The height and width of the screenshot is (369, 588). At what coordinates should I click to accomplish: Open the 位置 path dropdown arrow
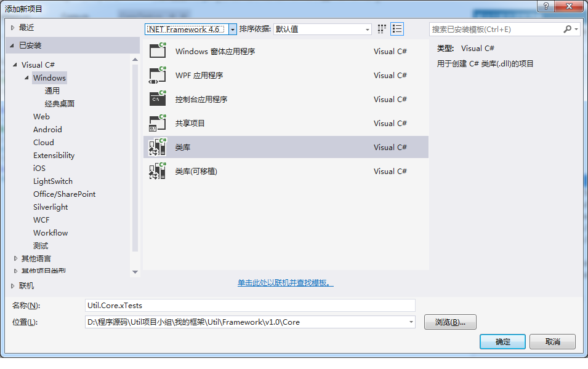(x=411, y=322)
